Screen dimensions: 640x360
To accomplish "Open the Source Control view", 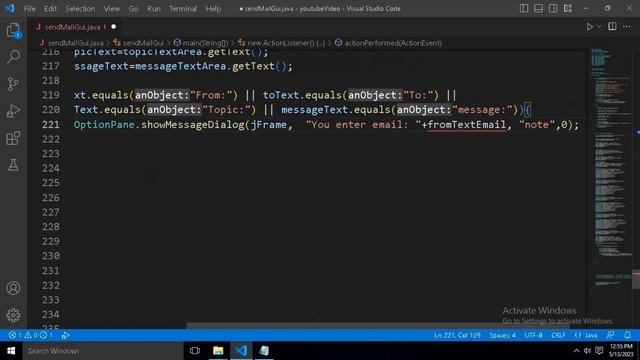I will tap(13, 84).
